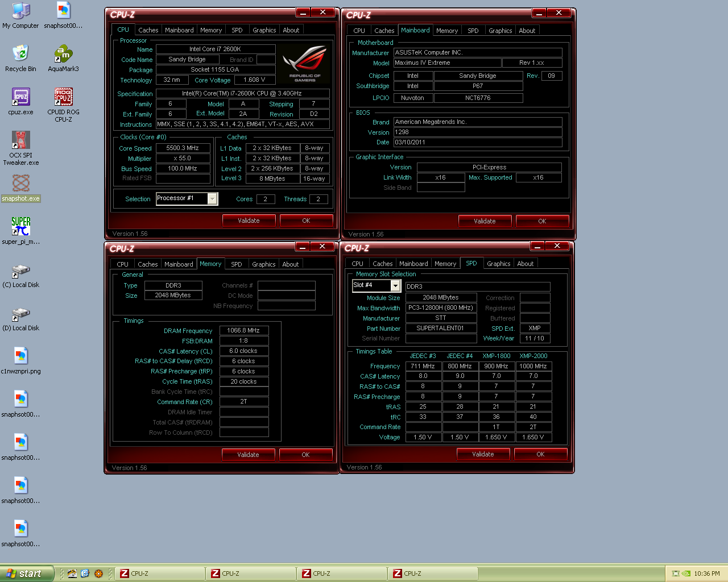This screenshot has height=582, width=728.
Task: Open Graphics tab in the Mainboard window
Action: coord(500,31)
